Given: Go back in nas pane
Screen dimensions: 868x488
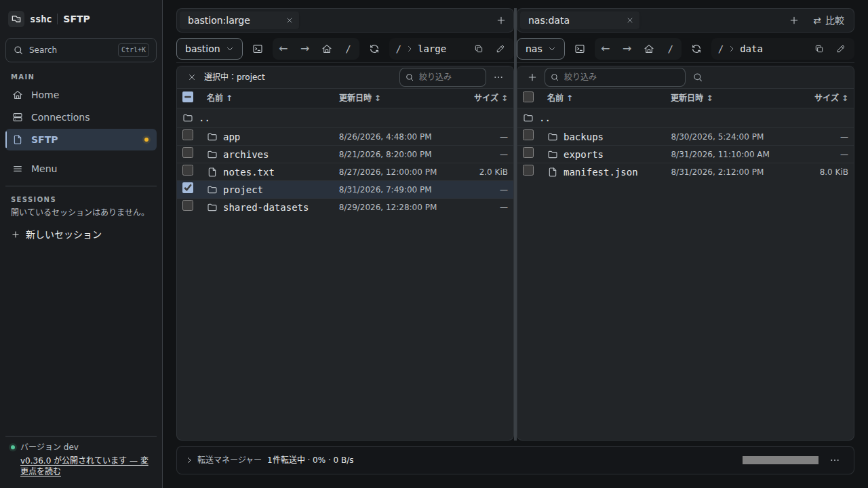Looking at the screenshot, I should [x=606, y=49].
